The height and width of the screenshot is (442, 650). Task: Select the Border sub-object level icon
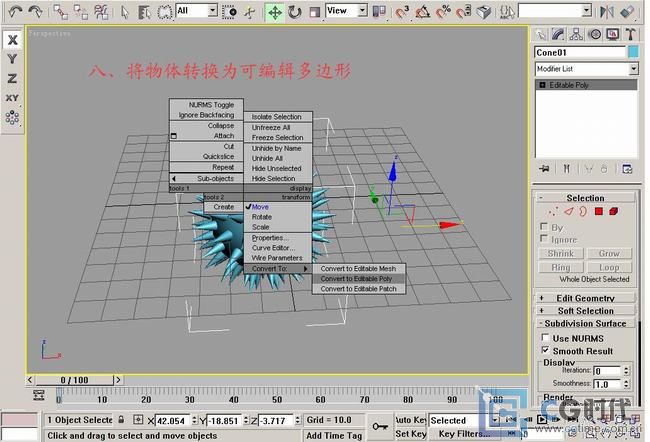583,211
